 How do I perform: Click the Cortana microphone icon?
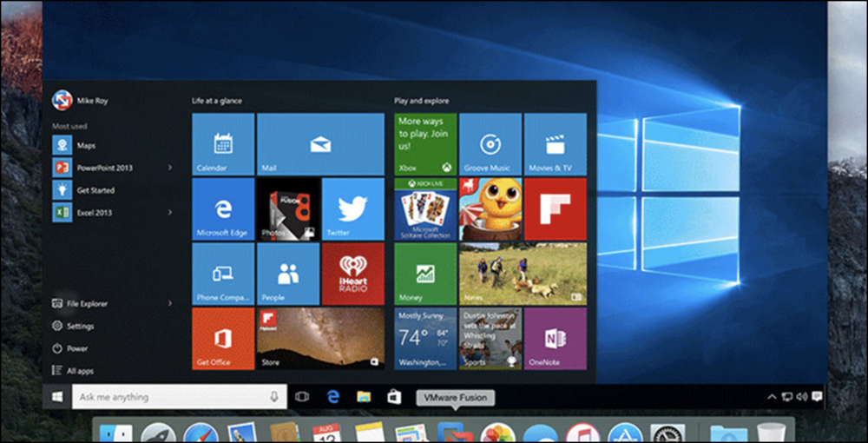(273, 396)
